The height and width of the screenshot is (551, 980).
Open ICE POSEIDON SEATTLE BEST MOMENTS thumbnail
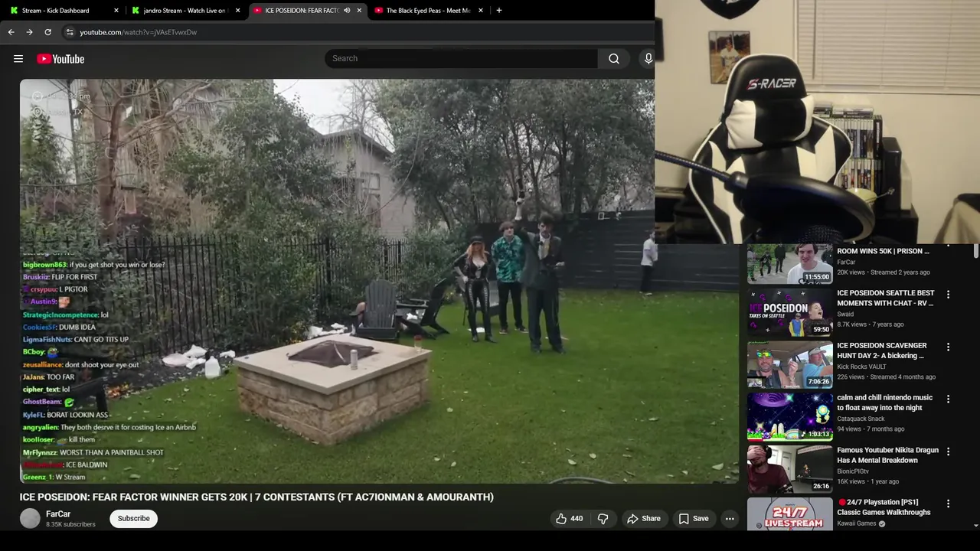789,312
